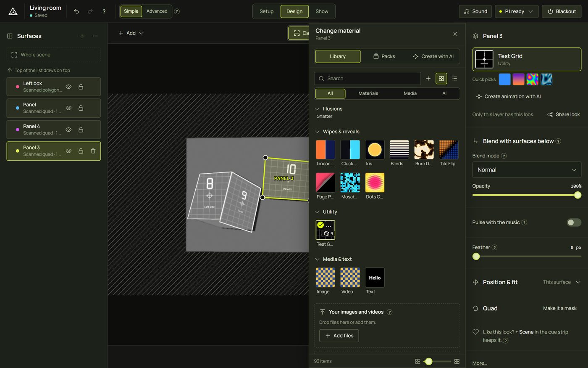Add a new surface with plus icon

click(x=82, y=36)
